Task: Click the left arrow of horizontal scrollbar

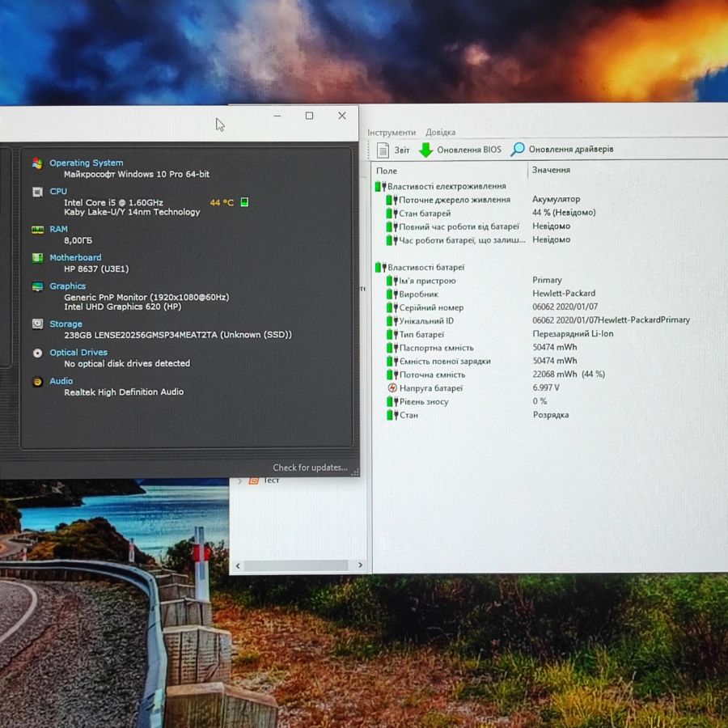Action: point(238,565)
